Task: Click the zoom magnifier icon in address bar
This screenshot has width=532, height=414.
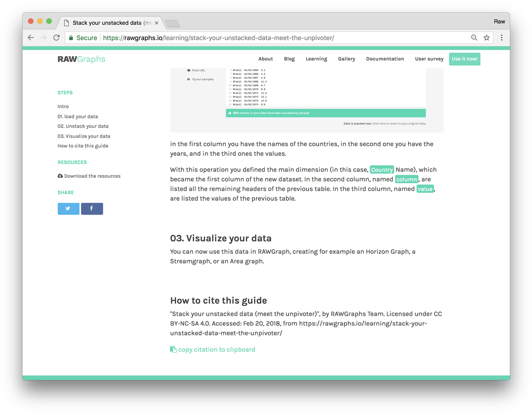Action: pos(474,38)
